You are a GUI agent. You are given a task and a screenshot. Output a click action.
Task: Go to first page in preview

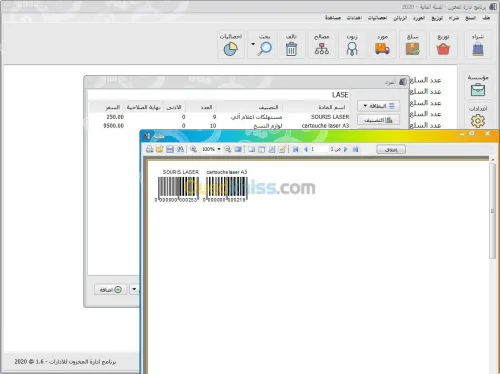(x=295, y=149)
